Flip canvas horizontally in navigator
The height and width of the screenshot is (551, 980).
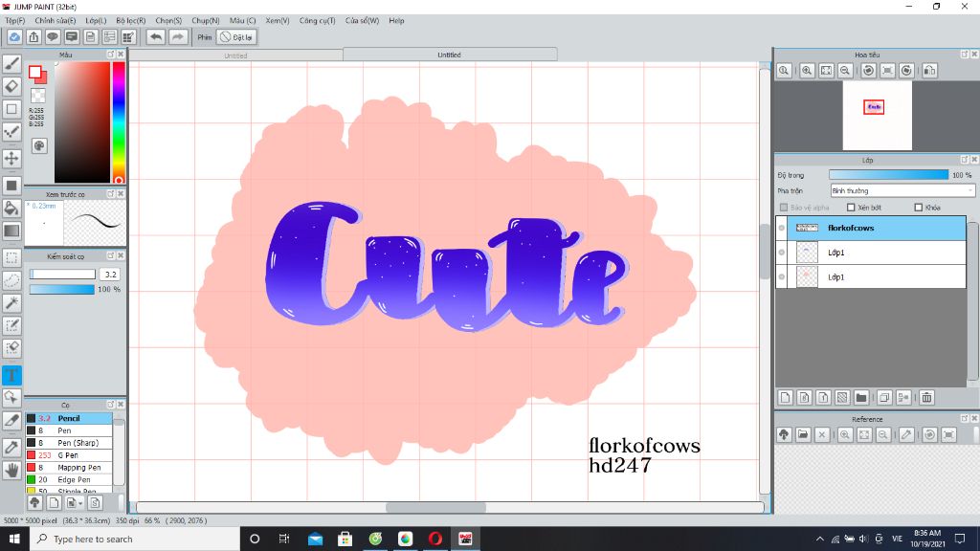pyautogui.click(x=930, y=71)
